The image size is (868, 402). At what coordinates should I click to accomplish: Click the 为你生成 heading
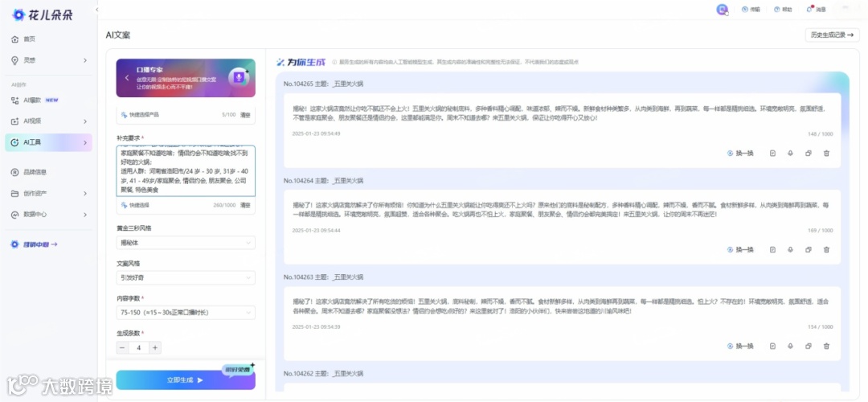301,61
